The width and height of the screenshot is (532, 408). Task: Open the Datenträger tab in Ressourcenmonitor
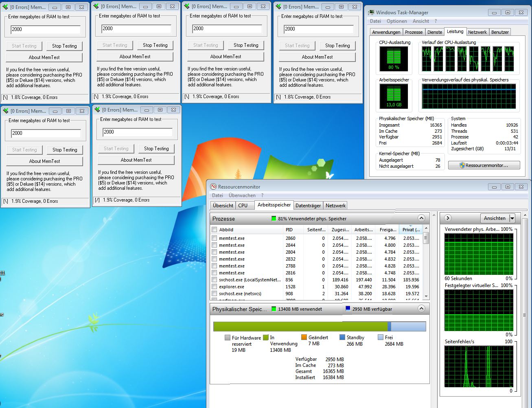click(x=308, y=206)
